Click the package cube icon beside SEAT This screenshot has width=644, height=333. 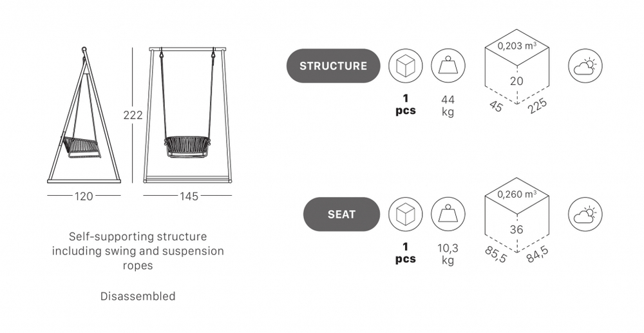coord(406,214)
